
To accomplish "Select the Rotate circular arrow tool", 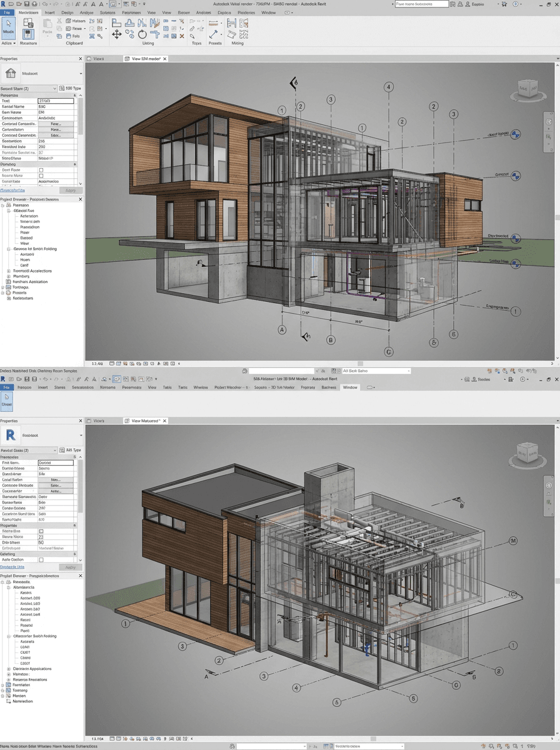I will [142, 34].
